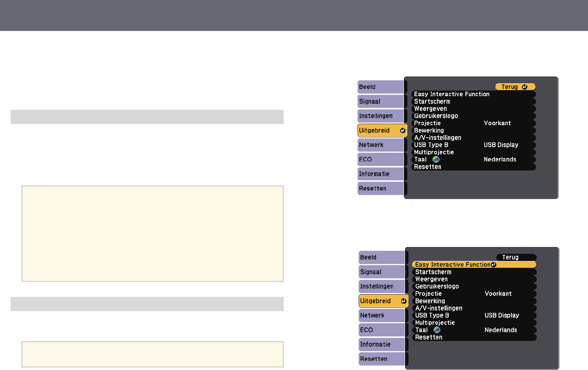Select Weergeven in the lower menu list
Image resolution: width=588 pixels, height=370 pixels.
point(474,279)
